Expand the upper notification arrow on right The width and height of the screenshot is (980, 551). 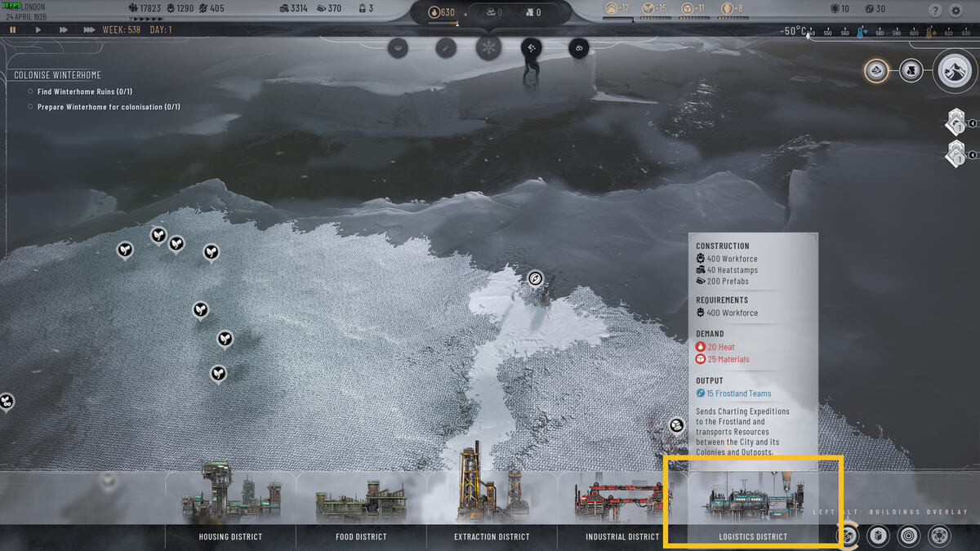(x=972, y=123)
